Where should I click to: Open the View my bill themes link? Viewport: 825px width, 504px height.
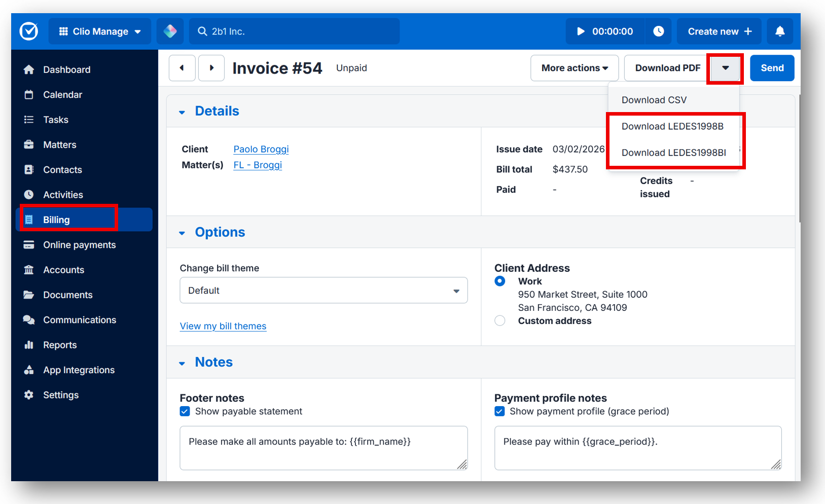coord(223,326)
